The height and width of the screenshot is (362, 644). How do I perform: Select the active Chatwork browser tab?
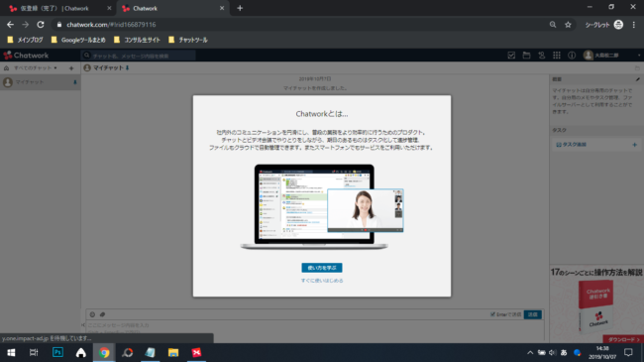[172, 8]
